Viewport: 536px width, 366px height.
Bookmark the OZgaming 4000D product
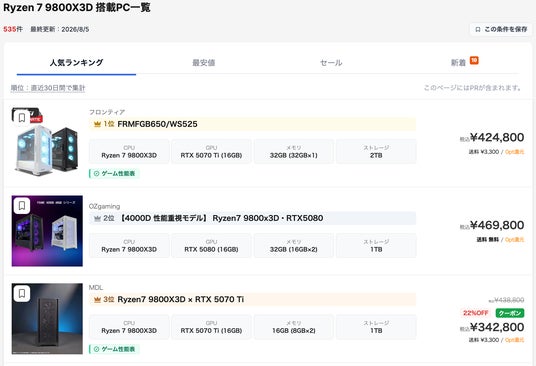(x=22, y=205)
